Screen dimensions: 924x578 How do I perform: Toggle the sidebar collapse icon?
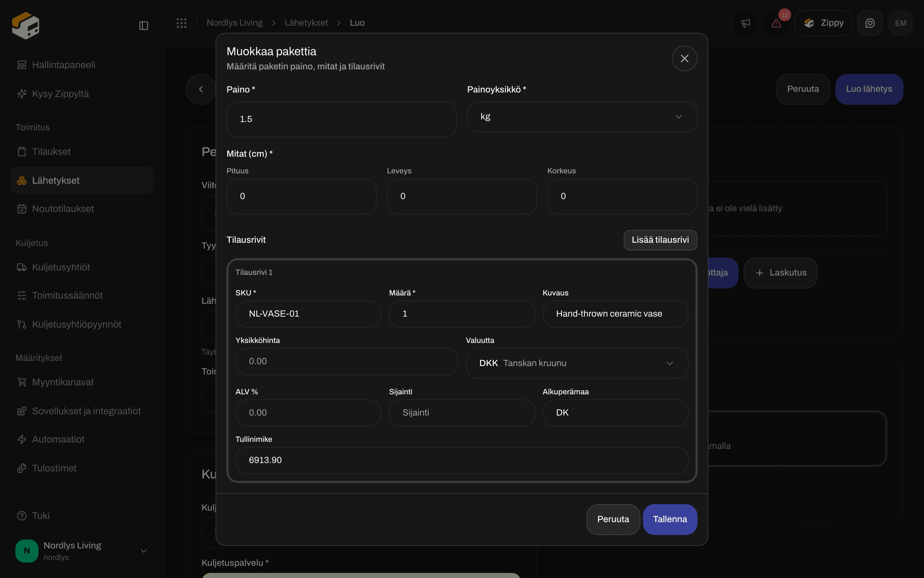click(x=143, y=26)
